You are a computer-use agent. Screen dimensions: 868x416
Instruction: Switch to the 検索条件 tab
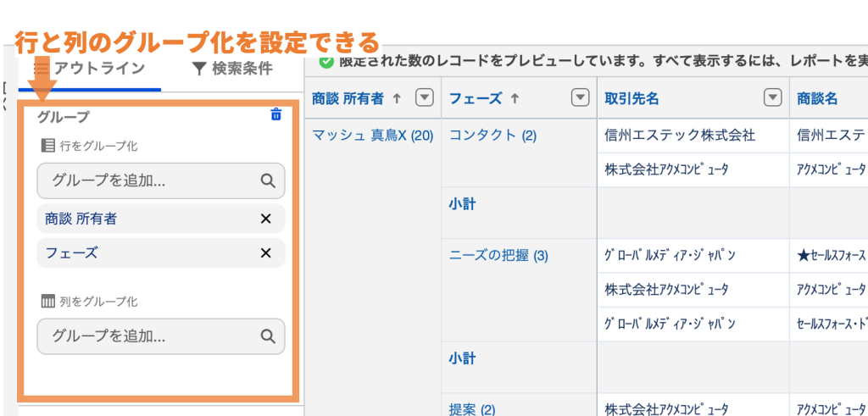(232, 69)
